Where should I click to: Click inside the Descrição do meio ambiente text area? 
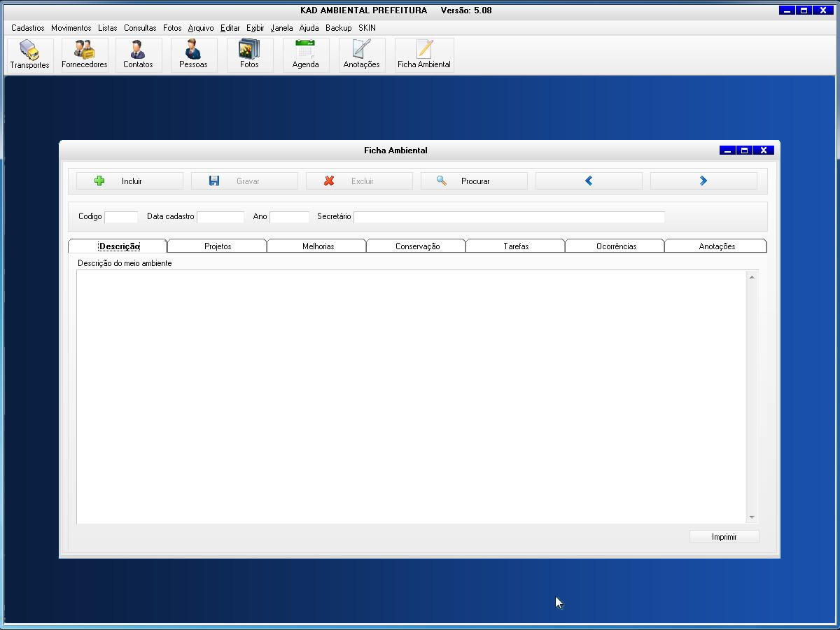pos(412,397)
